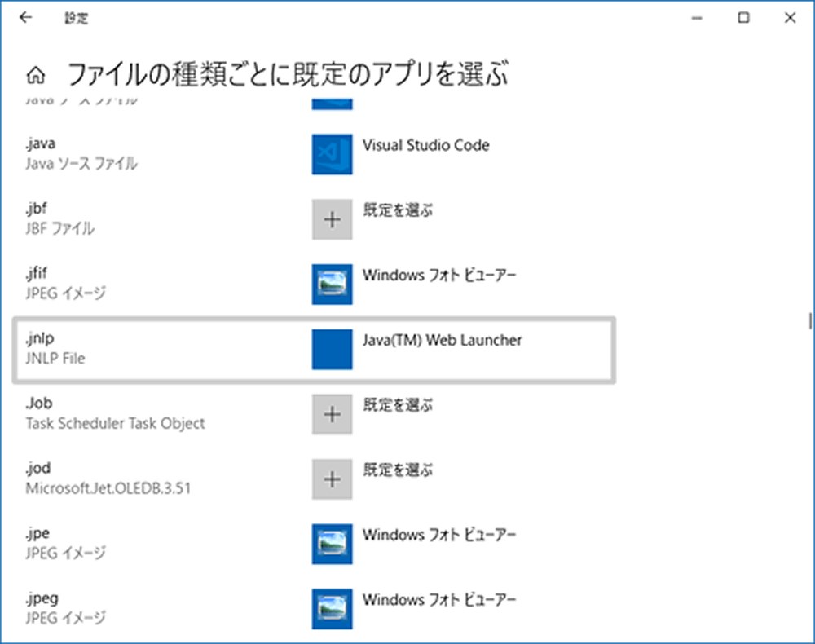Change the Visual Studio Code default app

click(425, 146)
